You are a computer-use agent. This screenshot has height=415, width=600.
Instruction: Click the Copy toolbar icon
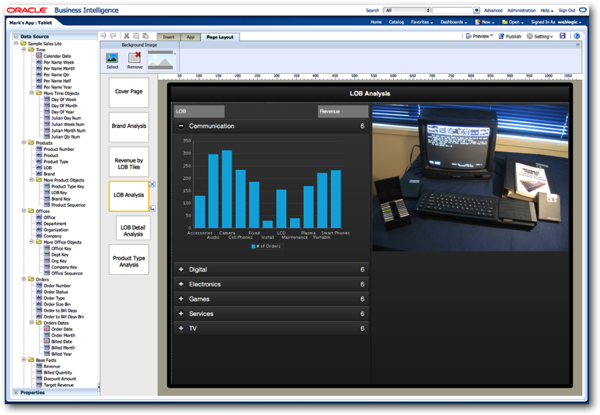(x=136, y=36)
